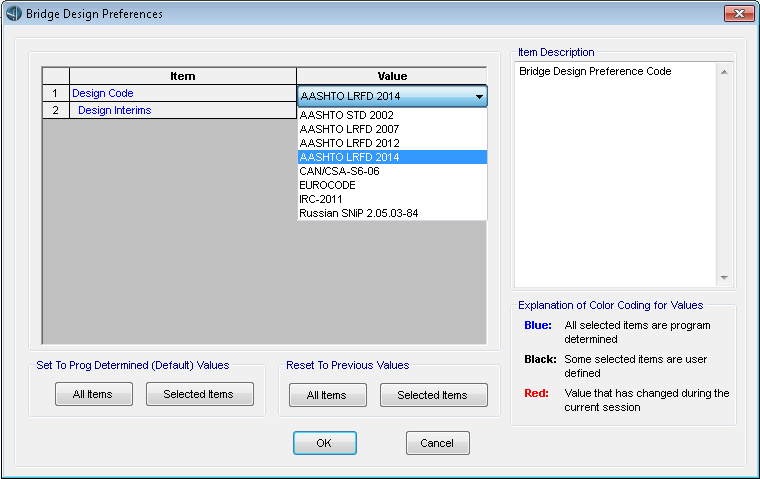Click row number 2 header cell
The height and width of the screenshot is (479, 760).
coord(56,111)
